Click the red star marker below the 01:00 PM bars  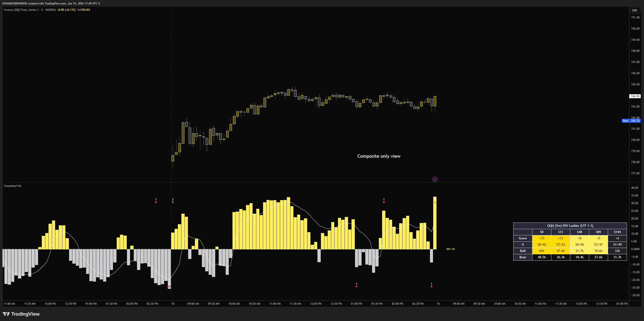[356, 286]
